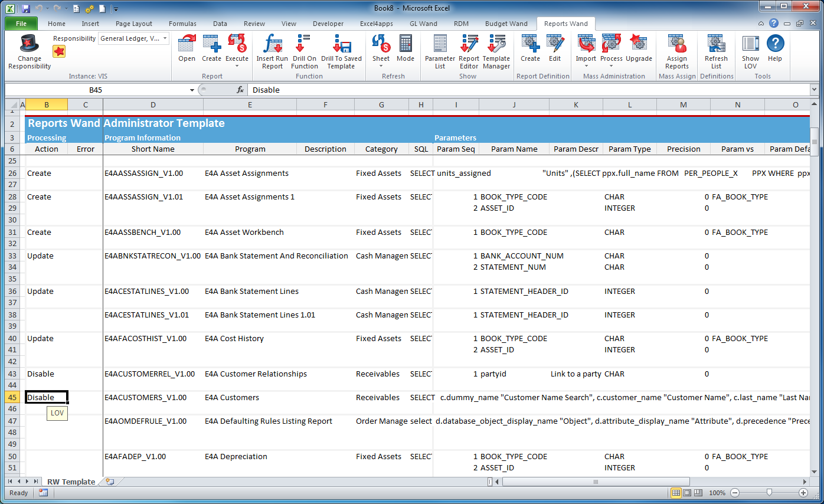Screen dimensions: 824x504
Task: Click the Insert Run Report function icon
Action: coord(272,44)
